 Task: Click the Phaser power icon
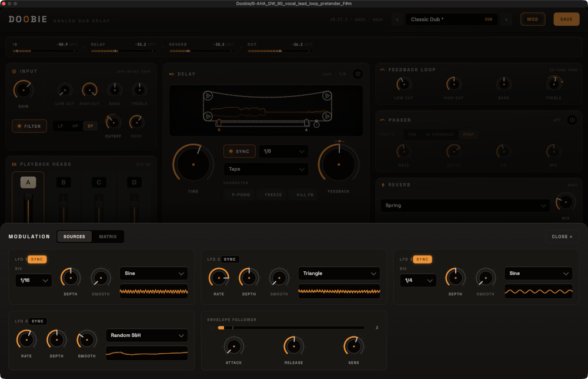tap(572, 120)
